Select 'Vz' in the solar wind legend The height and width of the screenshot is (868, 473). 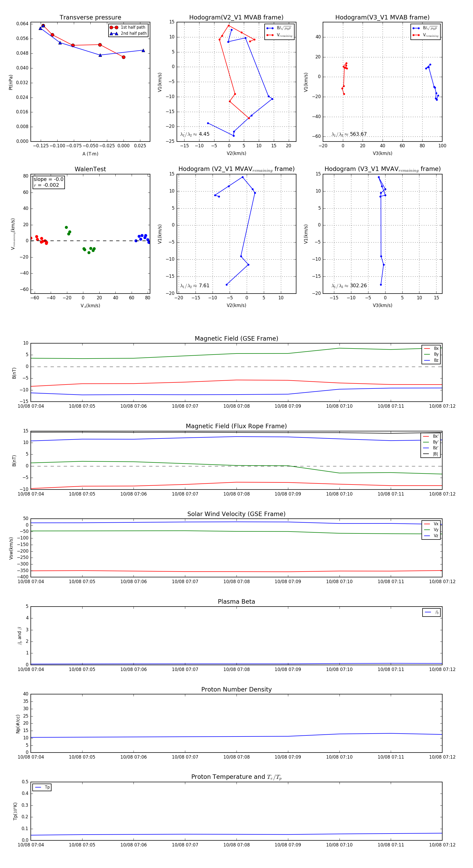pyautogui.click(x=431, y=536)
